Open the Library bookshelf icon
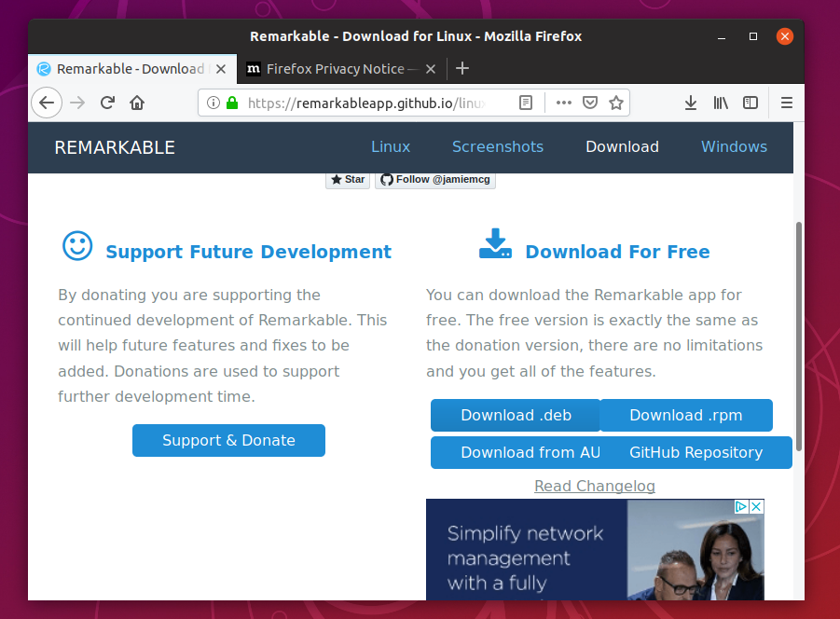Image resolution: width=840 pixels, height=619 pixels. tap(721, 103)
